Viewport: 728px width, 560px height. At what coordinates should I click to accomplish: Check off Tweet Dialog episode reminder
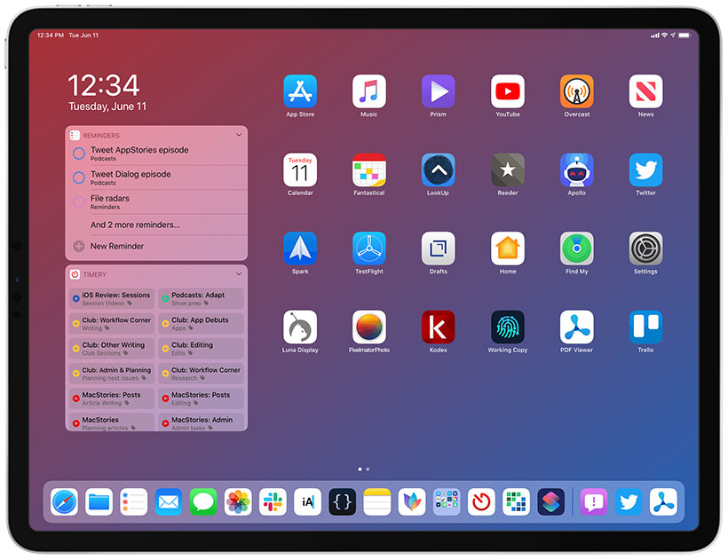(x=79, y=177)
